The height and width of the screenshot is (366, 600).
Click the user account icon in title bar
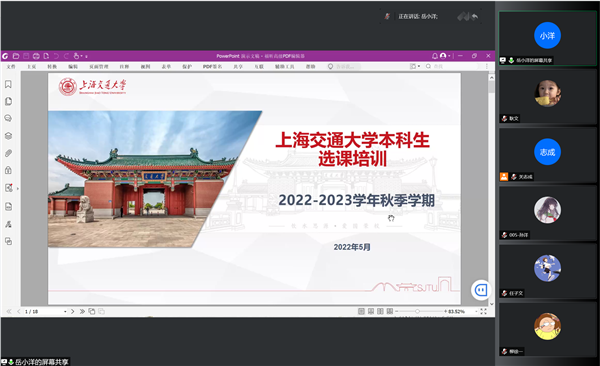coord(443,56)
